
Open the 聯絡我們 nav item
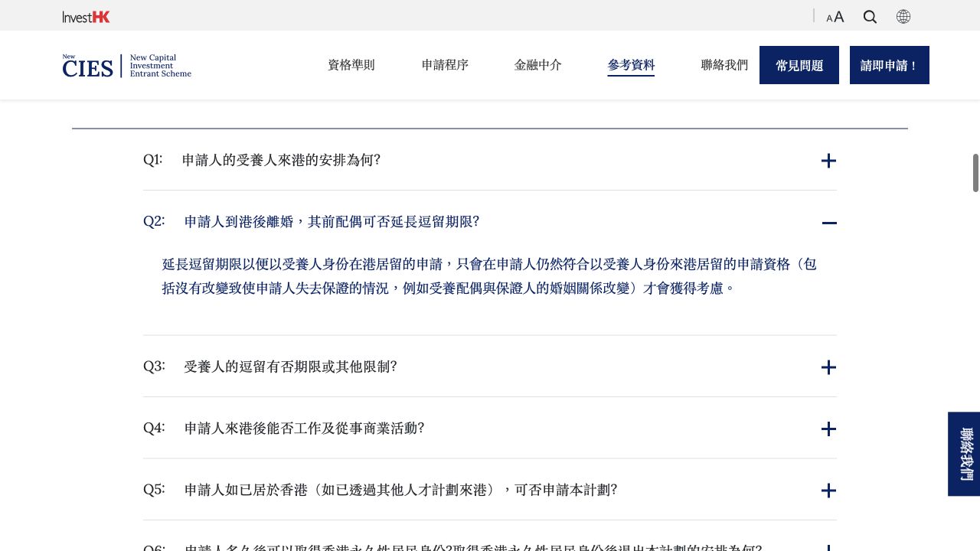[724, 65]
